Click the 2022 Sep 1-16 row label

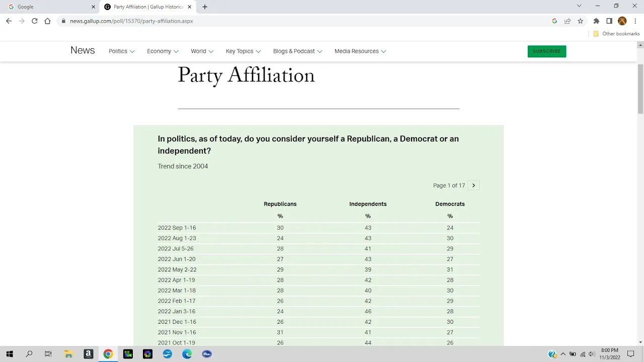click(177, 228)
